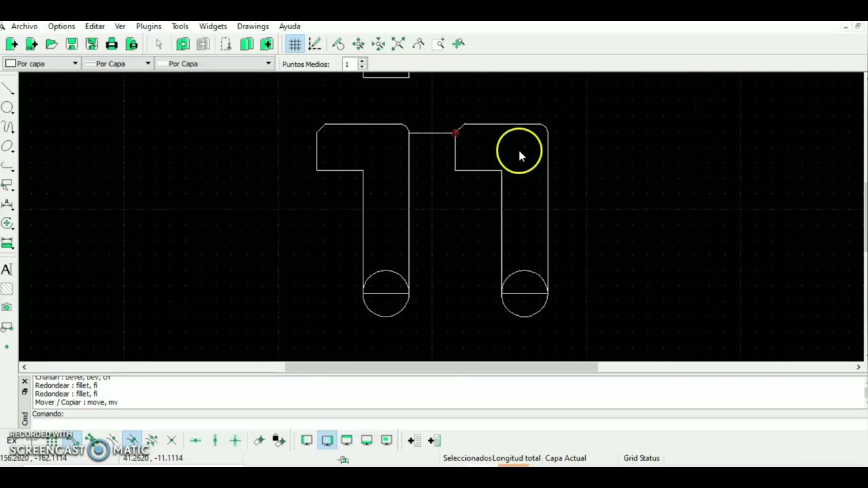Select the Text tool in left toolbar
The height and width of the screenshot is (488, 868).
coord(7,270)
